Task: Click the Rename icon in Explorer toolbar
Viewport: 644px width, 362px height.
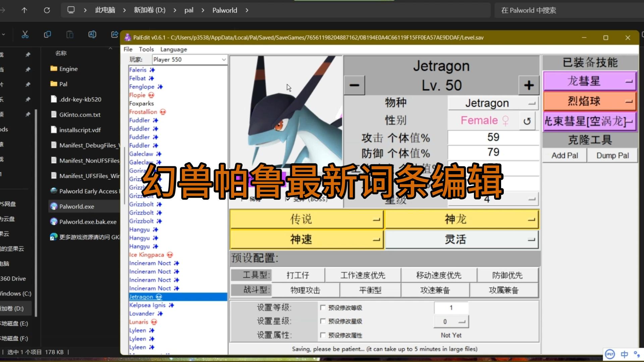Action: [92, 35]
